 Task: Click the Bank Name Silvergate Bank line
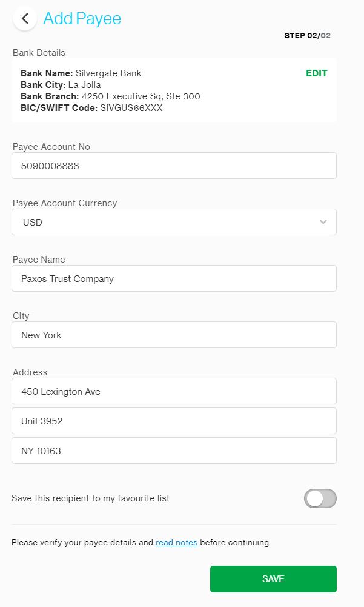click(81, 73)
